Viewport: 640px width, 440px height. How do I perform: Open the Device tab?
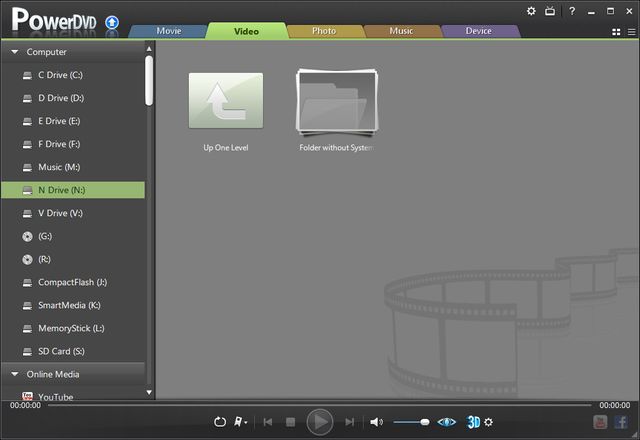point(478,31)
